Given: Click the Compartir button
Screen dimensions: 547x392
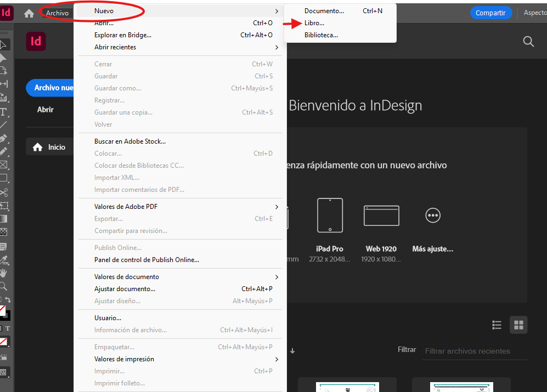Looking at the screenshot, I should click(x=491, y=12).
